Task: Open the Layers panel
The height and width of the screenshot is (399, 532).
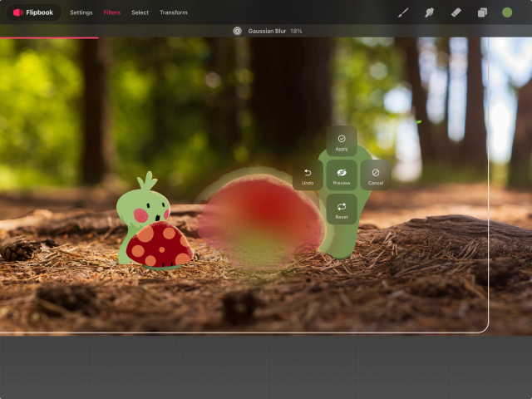Action: click(482, 13)
